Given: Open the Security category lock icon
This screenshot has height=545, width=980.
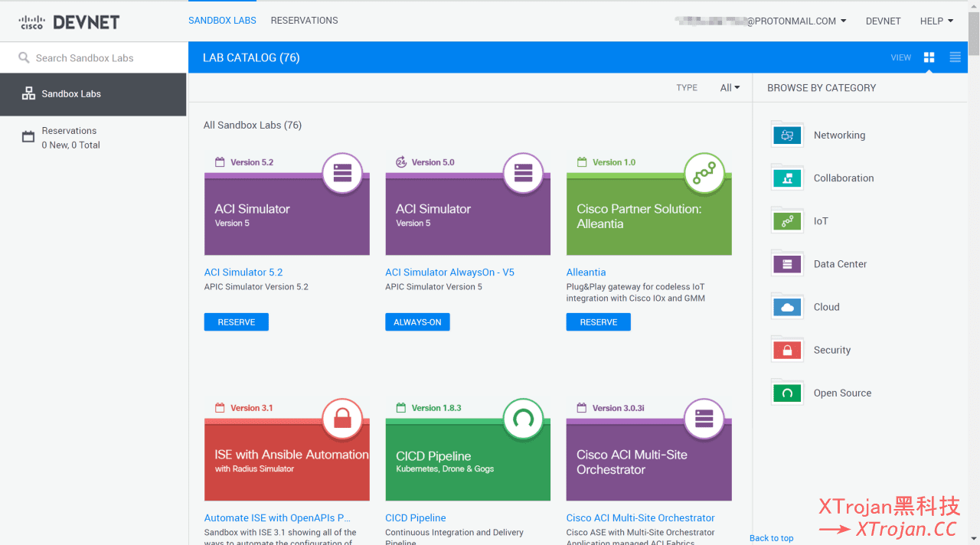Looking at the screenshot, I should pyautogui.click(x=787, y=350).
